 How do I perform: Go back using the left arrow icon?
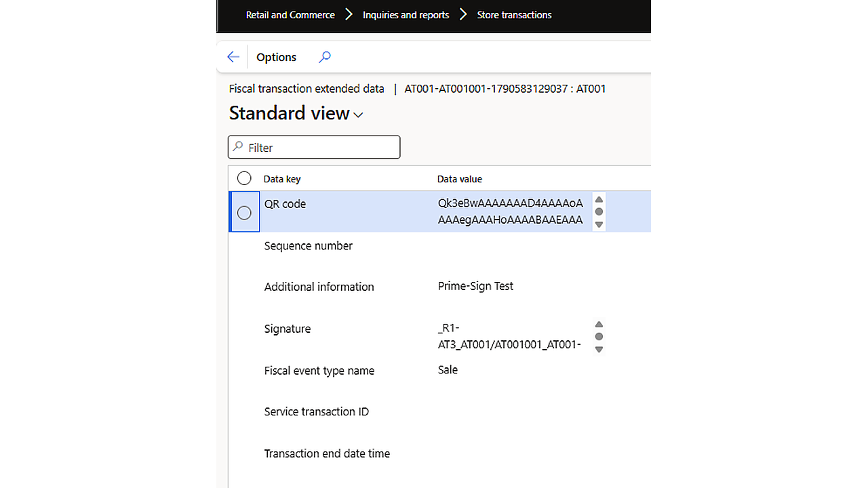pyautogui.click(x=233, y=57)
